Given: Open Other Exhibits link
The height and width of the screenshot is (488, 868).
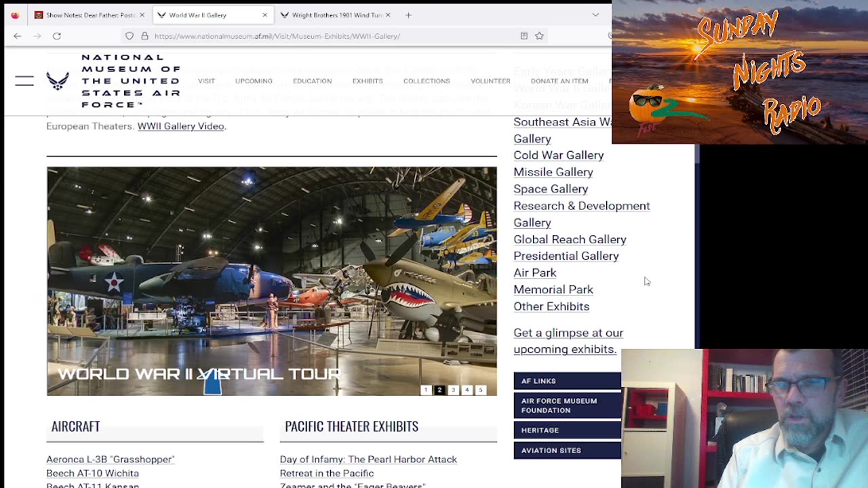Looking at the screenshot, I should pos(551,306).
